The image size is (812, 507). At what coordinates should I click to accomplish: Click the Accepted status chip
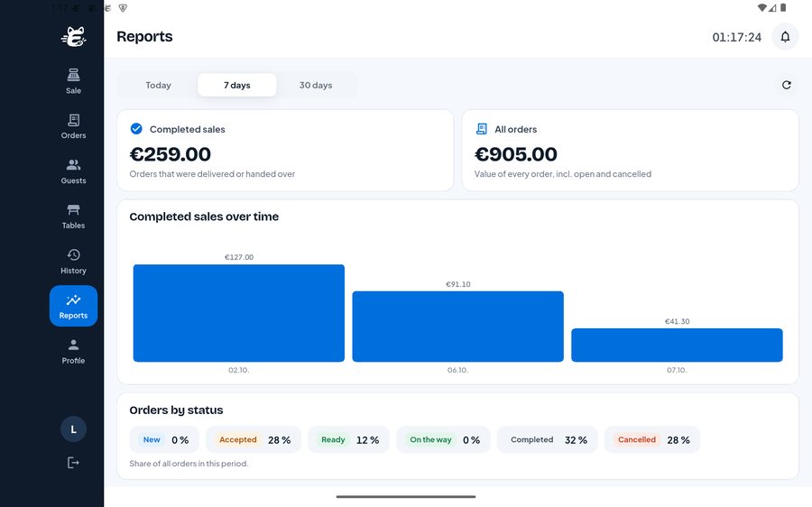point(254,439)
